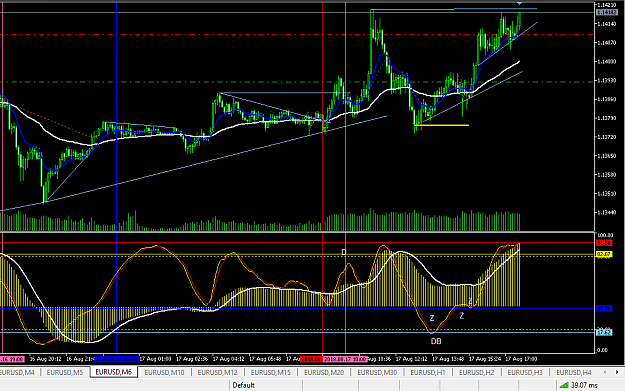Click the connection signal bars icon
The image size is (625, 391).
pyautogui.click(x=564, y=385)
